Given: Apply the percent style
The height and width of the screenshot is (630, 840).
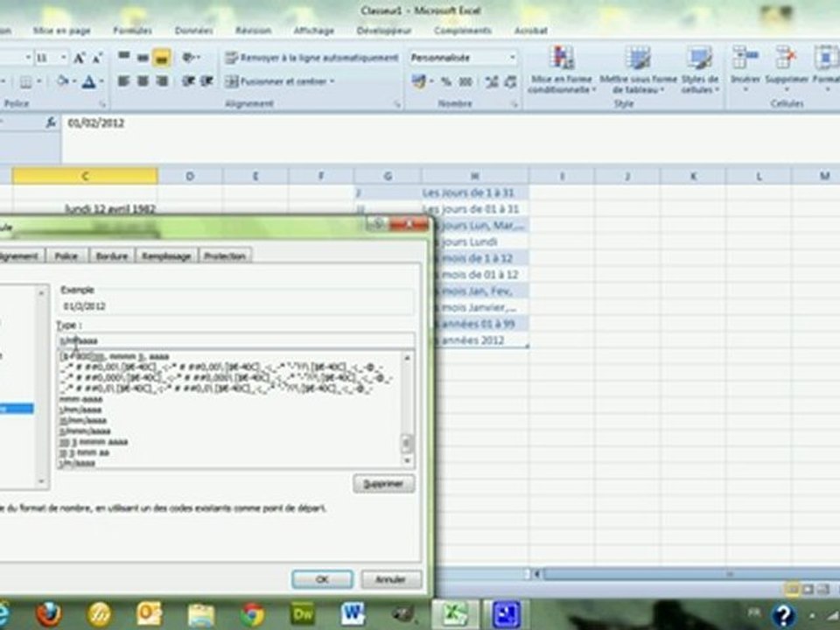Looking at the screenshot, I should point(445,81).
